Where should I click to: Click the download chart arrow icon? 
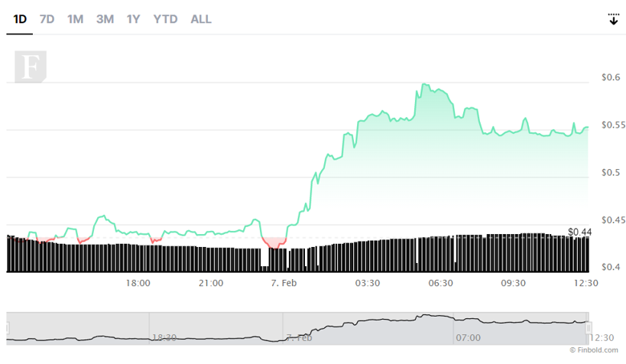tap(613, 19)
